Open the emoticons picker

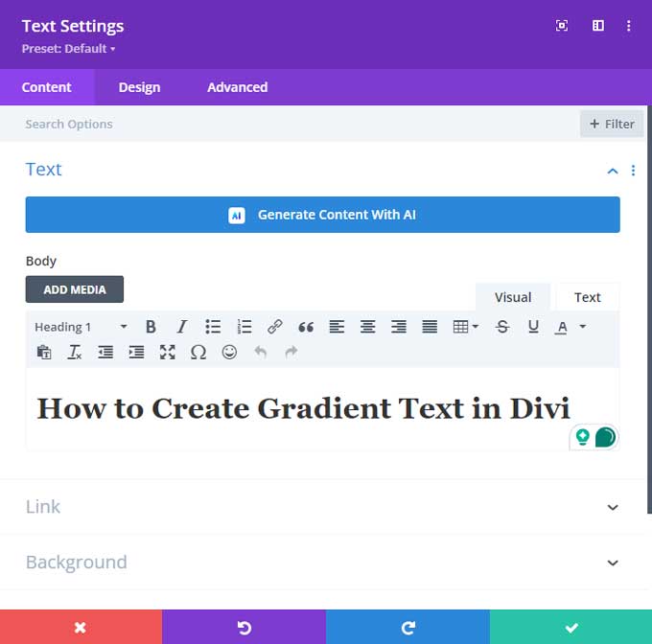229,353
